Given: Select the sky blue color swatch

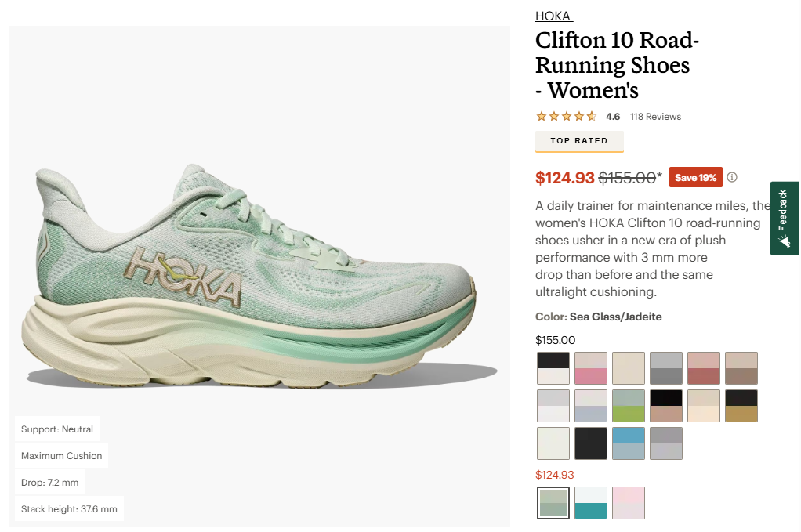Looking at the screenshot, I should tap(629, 443).
